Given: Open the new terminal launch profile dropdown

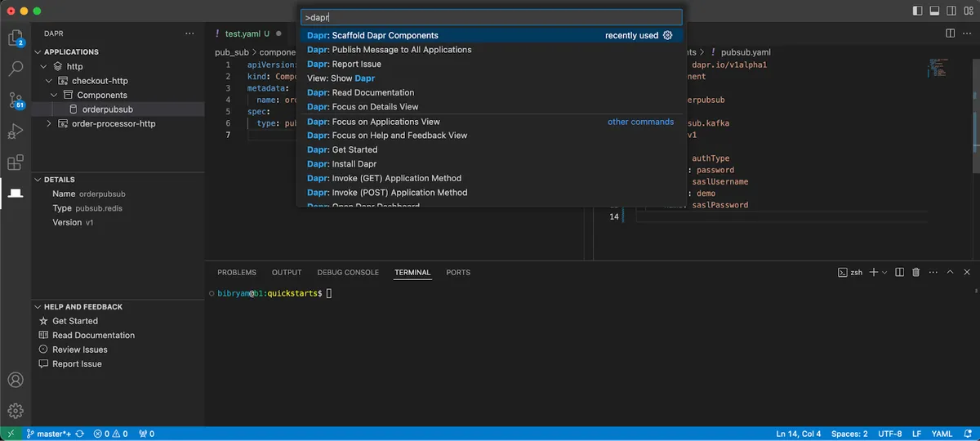Looking at the screenshot, I should (x=884, y=272).
